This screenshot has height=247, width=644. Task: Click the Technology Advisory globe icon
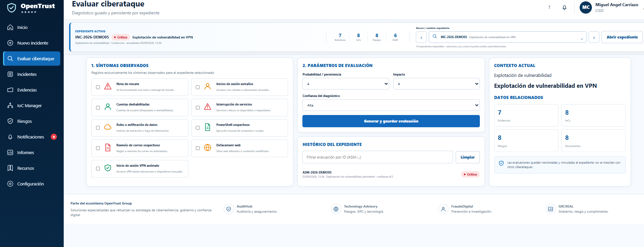click(x=336, y=209)
